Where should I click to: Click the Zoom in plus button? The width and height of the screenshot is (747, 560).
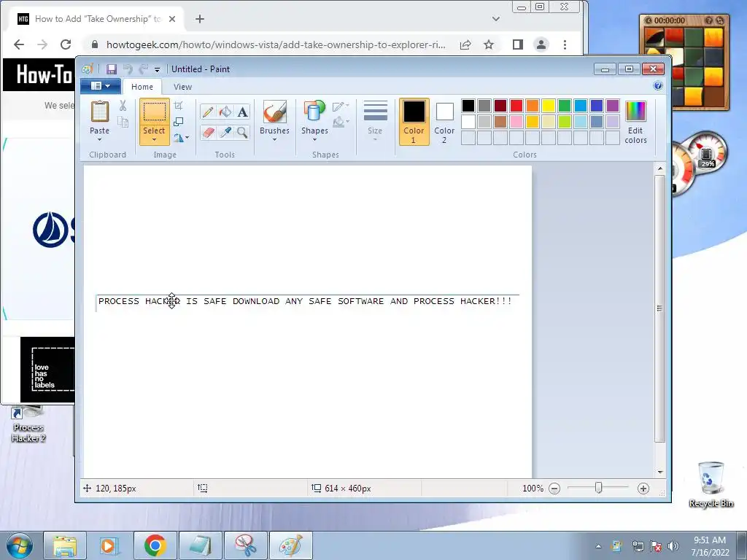(643, 489)
